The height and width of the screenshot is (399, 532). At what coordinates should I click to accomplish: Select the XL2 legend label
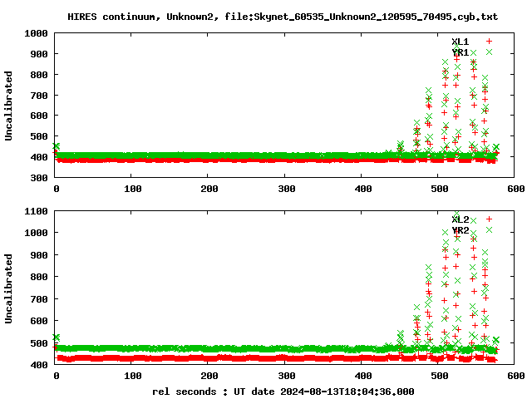point(460,219)
